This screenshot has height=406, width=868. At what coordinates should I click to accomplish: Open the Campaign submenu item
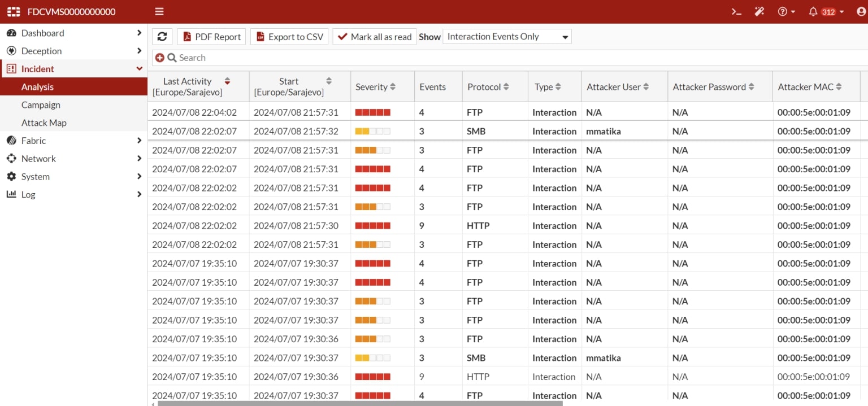click(41, 104)
